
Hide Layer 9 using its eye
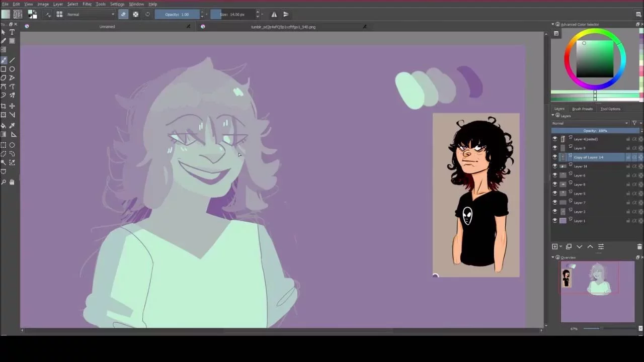pos(555,148)
